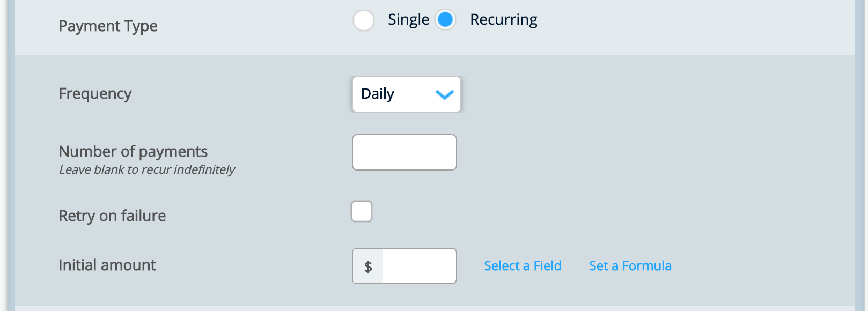Focus the Number of payments input box
This screenshot has height=311, width=868.
point(404,152)
